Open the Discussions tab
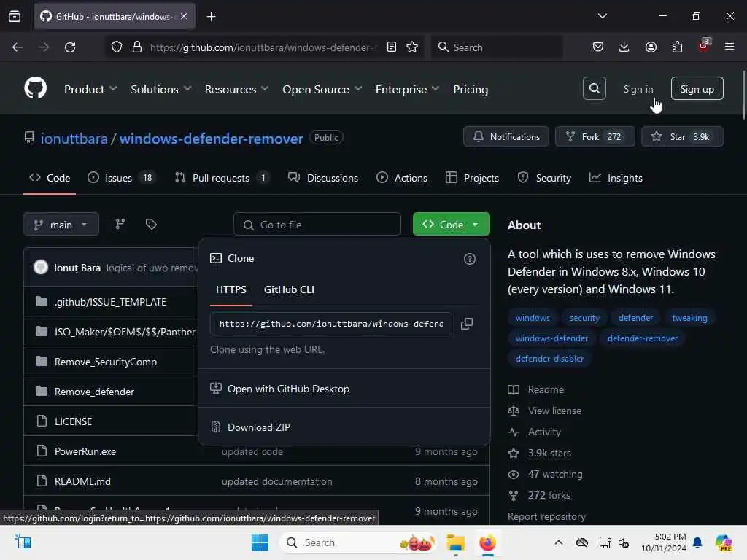 [323, 178]
